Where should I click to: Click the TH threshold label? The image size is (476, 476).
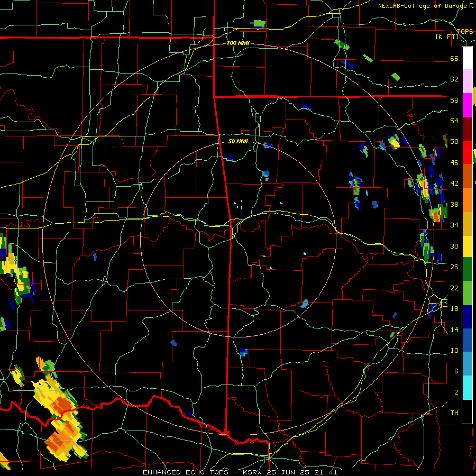[x=454, y=413]
